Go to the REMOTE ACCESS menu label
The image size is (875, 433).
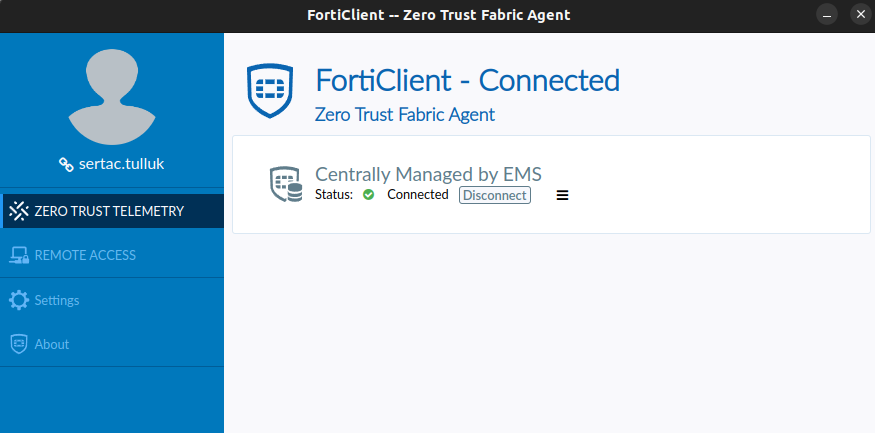[85, 255]
